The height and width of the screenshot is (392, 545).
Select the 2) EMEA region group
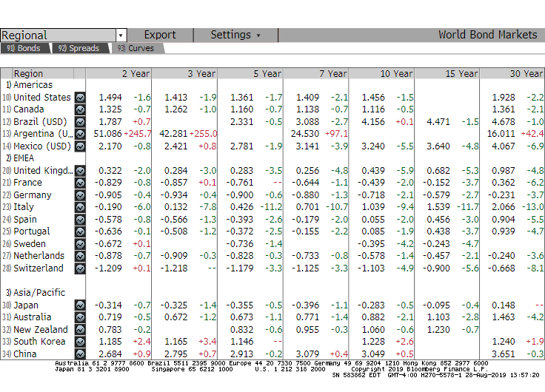(x=20, y=158)
